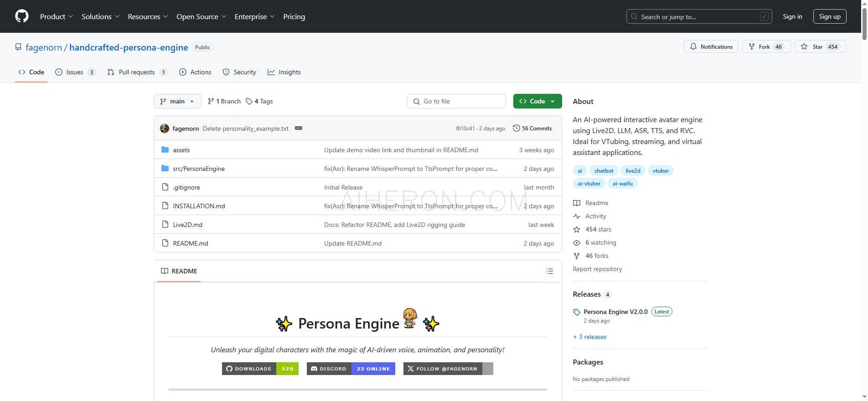Open the Insights tab
This screenshot has height=401, width=868.
[284, 72]
